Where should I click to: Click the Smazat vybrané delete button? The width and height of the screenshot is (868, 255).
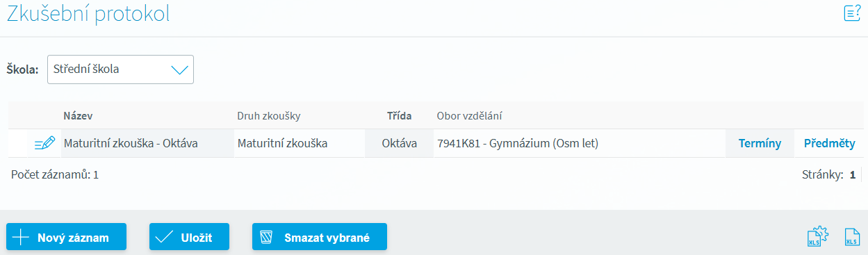320,237
